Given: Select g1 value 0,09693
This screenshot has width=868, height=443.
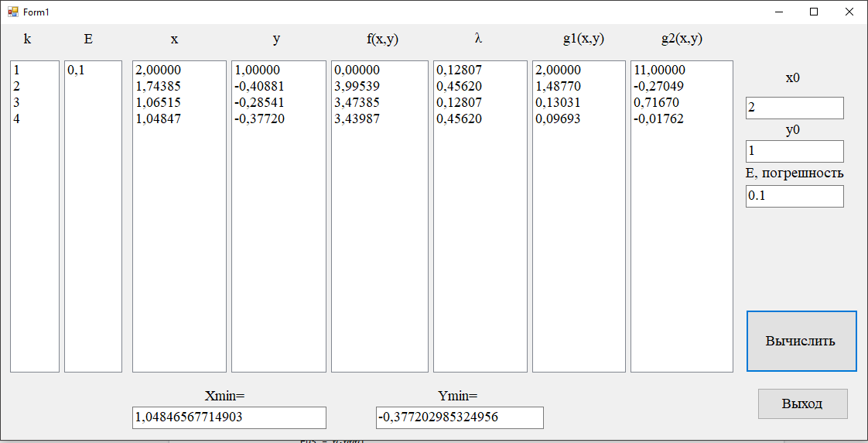Looking at the screenshot, I should click(x=579, y=118).
